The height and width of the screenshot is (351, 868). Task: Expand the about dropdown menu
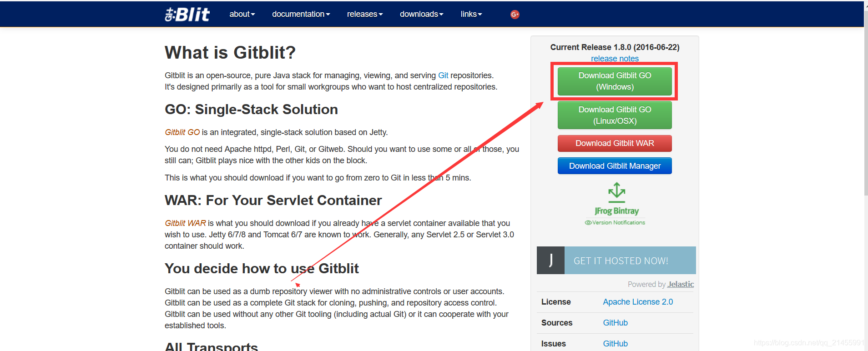click(242, 14)
